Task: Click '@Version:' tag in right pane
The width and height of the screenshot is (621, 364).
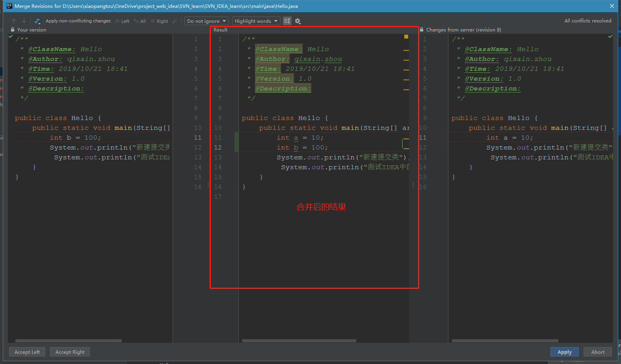Action: pyautogui.click(x=484, y=79)
